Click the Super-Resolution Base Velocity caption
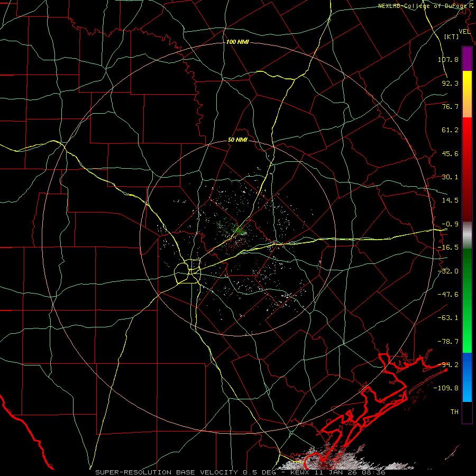Viewport: 476px width, 476px height. click(x=241, y=472)
